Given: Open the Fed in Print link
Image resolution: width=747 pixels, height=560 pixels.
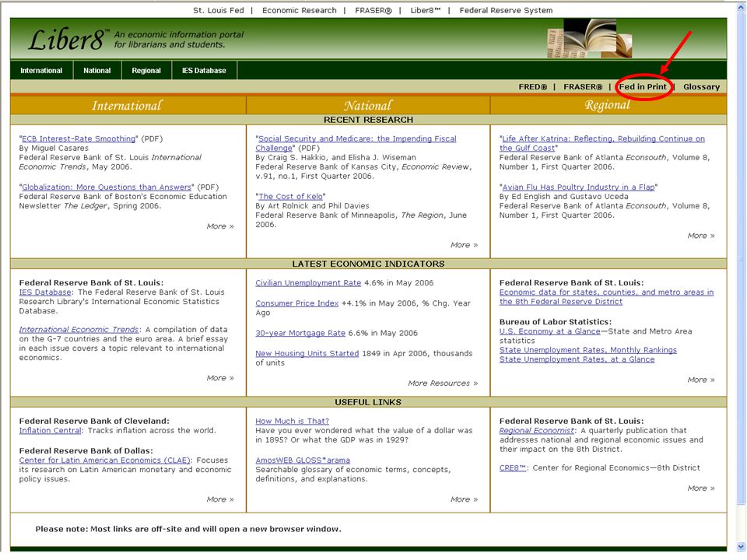Looking at the screenshot, I should tap(643, 86).
